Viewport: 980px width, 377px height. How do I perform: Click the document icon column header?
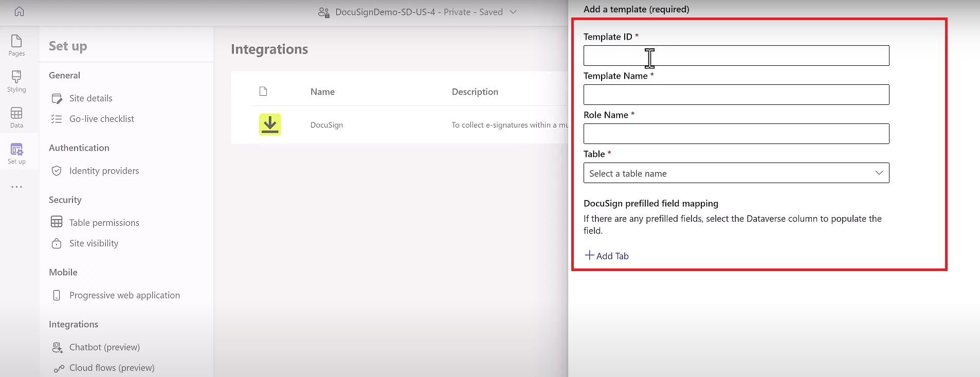[x=263, y=92]
